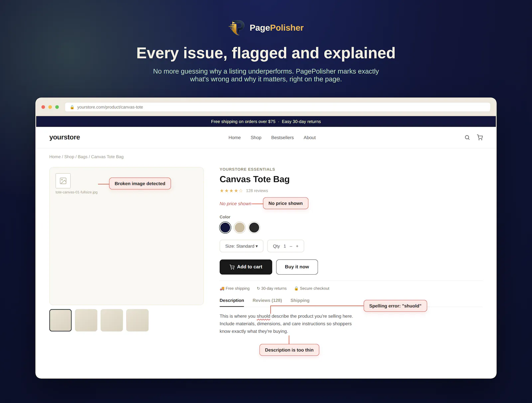Click the Free shipping truck badge

(x=235, y=289)
